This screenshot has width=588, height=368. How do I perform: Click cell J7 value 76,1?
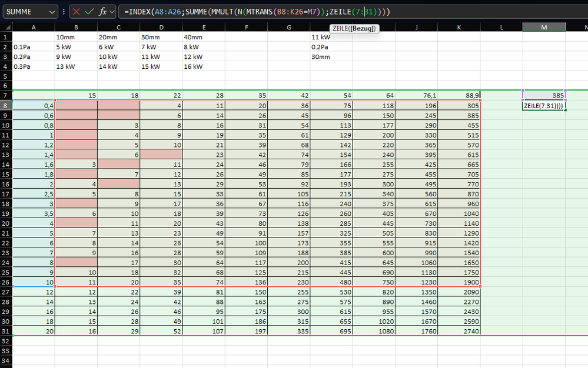click(416, 95)
